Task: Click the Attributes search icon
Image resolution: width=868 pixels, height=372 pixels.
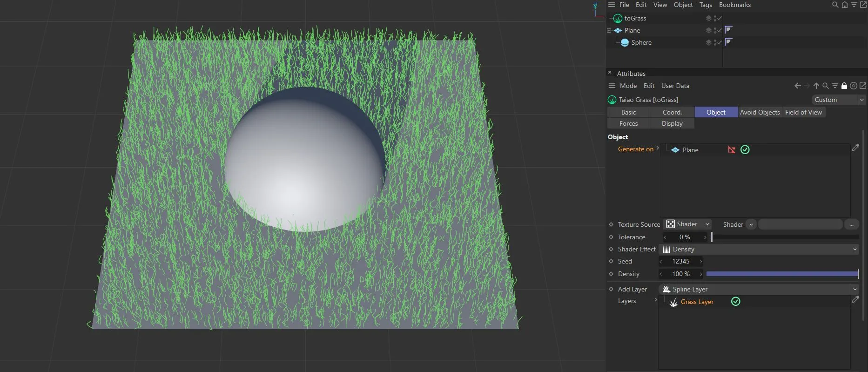Action: [x=826, y=86]
